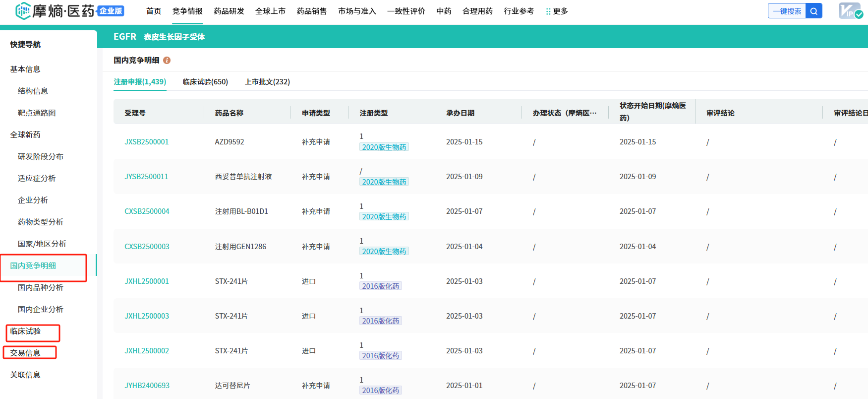Open 一致性评价 in the top menu

point(406,11)
